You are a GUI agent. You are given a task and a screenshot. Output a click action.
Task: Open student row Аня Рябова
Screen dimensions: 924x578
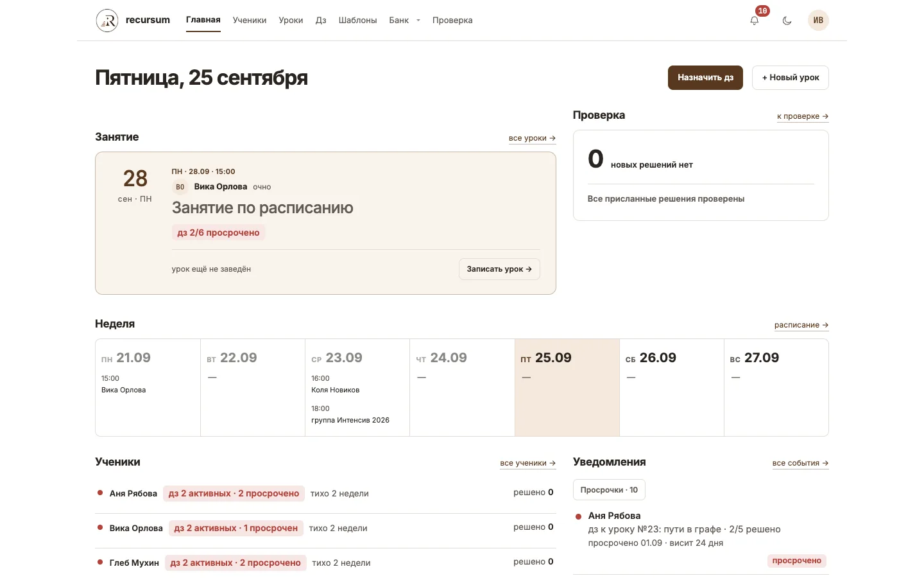pos(325,493)
